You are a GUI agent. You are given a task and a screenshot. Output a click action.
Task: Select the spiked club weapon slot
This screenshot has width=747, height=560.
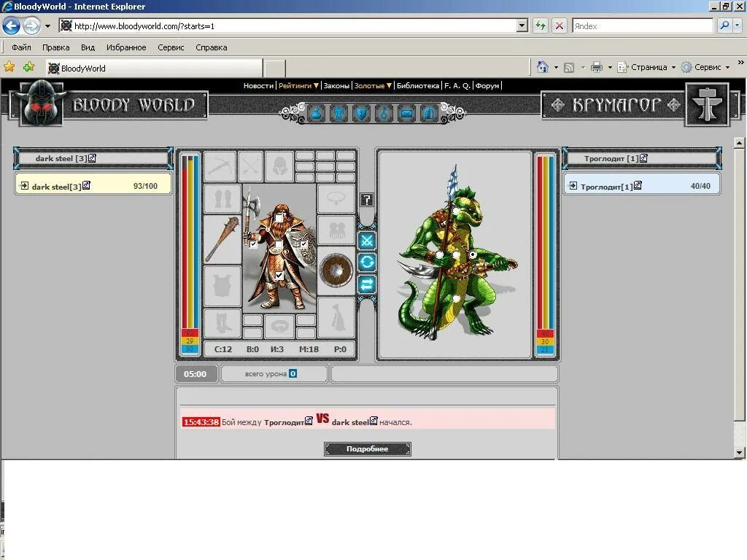click(222, 239)
